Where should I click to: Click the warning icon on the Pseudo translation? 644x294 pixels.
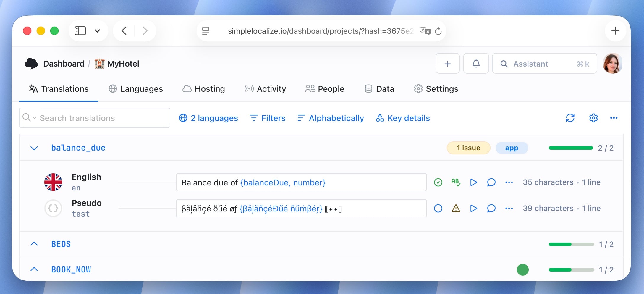click(x=456, y=208)
